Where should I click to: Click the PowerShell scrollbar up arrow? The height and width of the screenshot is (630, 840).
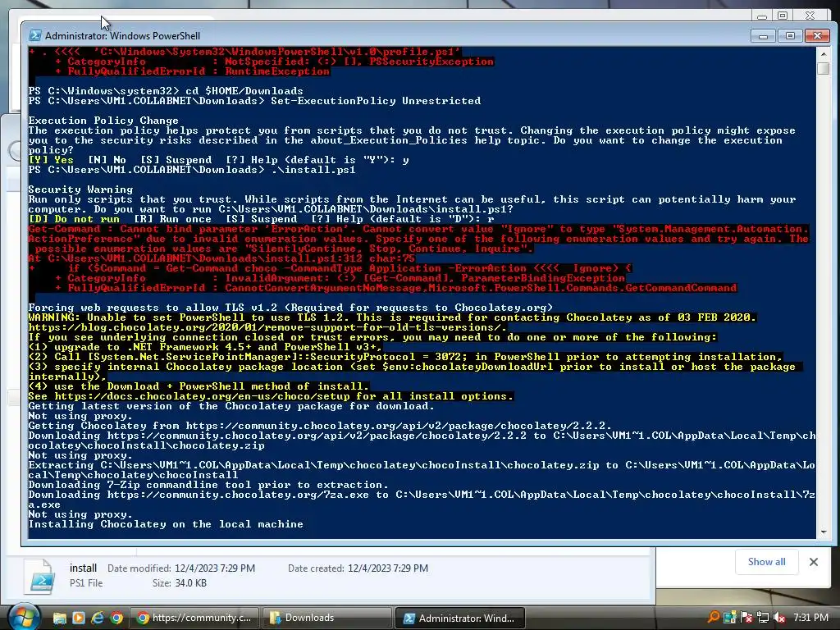824,55
